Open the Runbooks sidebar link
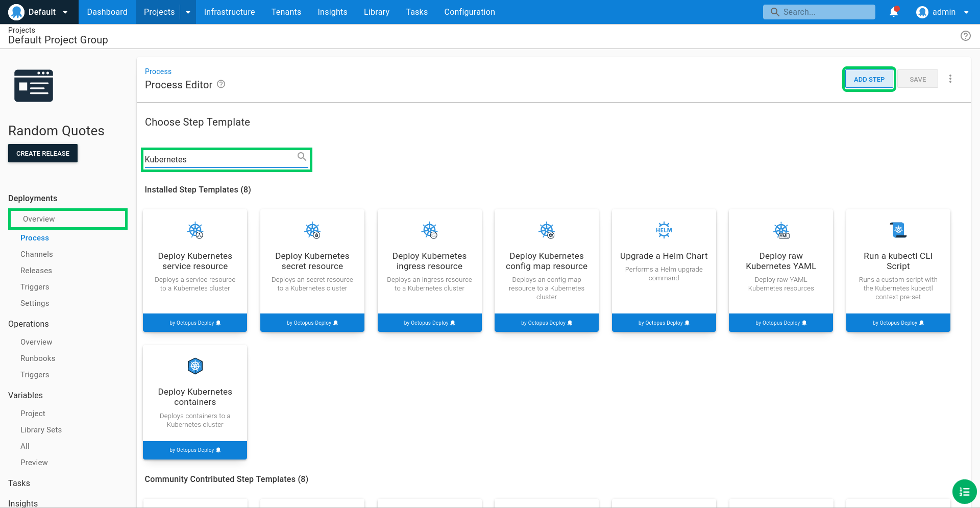Viewport: 980px width, 508px height. [x=38, y=358]
